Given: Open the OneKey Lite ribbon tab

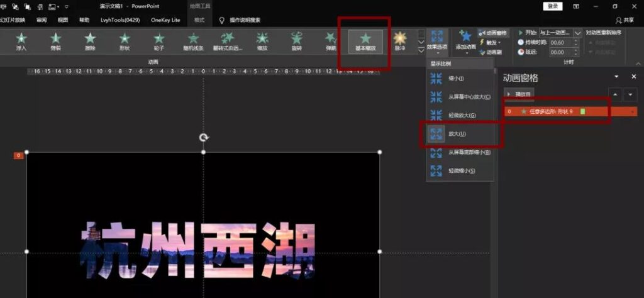Looking at the screenshot, I should click(165, 20).
